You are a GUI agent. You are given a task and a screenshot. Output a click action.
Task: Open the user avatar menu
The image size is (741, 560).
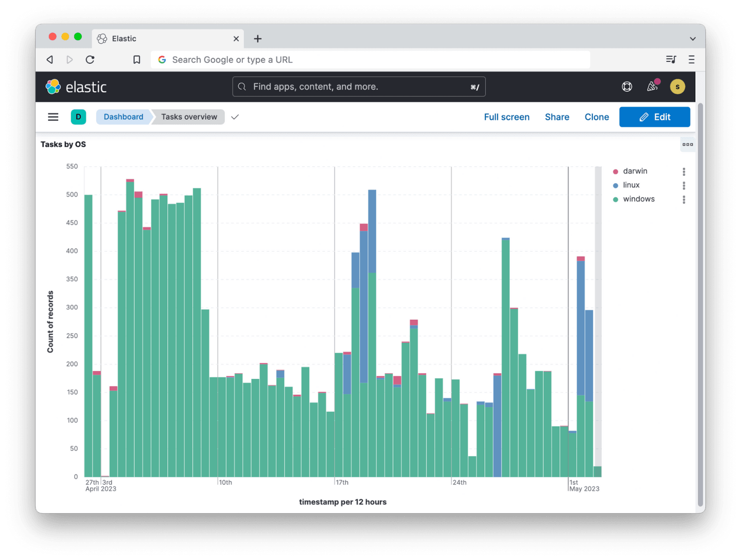click(677, 87)
